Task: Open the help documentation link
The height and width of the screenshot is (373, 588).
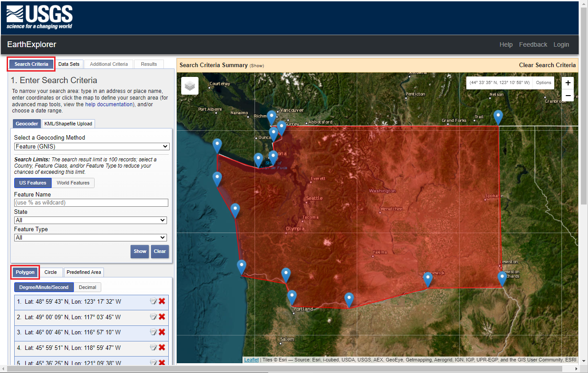Action: click(108, 104)
